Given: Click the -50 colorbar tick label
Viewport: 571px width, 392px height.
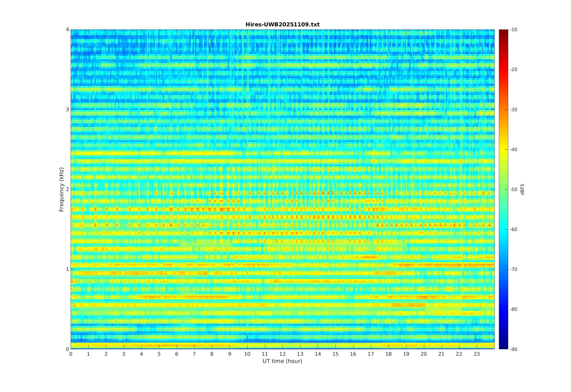Looking at the screenshot, I should click(x=513, y=189).
